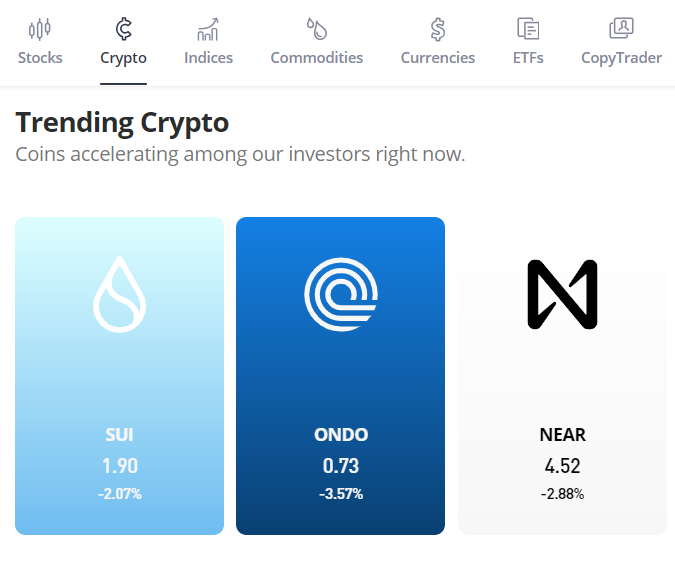
Task: Switch to the Stocks tab
Action: click(x=40, y=58)
